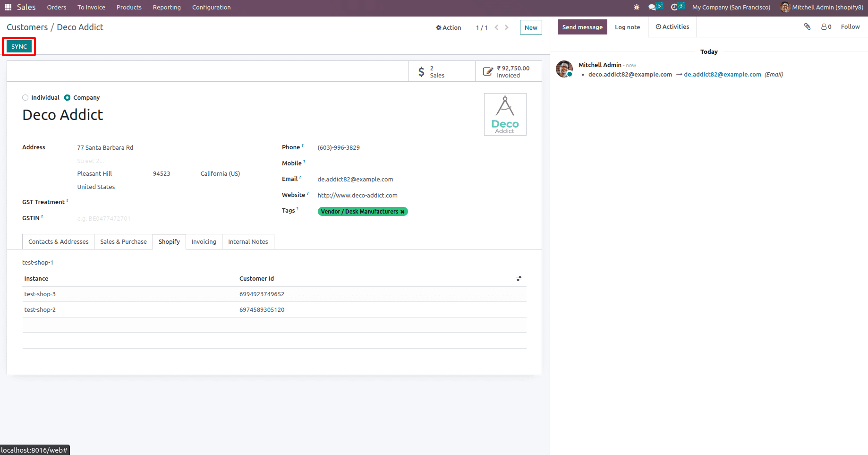This screenshot has width=868, height=455.
Task: Select the Shopify tab
Action: click(169, 241)
